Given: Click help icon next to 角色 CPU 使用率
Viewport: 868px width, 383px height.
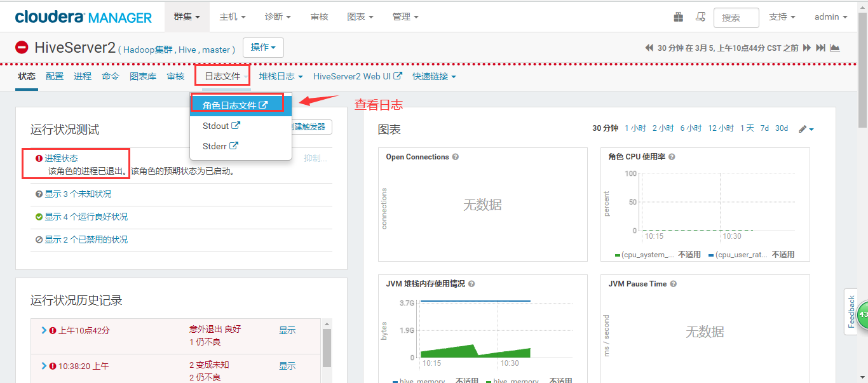Looking at the screenshot, I should click(672, 157).
